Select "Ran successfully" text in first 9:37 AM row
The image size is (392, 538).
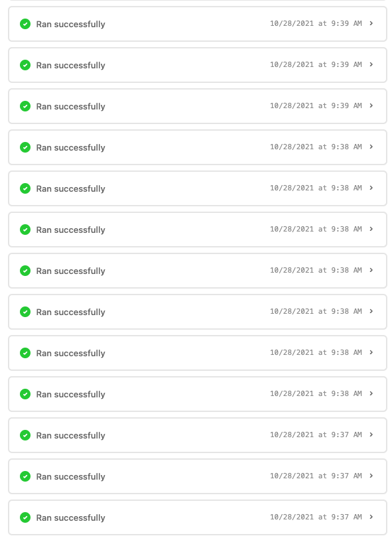click(71, 436)
